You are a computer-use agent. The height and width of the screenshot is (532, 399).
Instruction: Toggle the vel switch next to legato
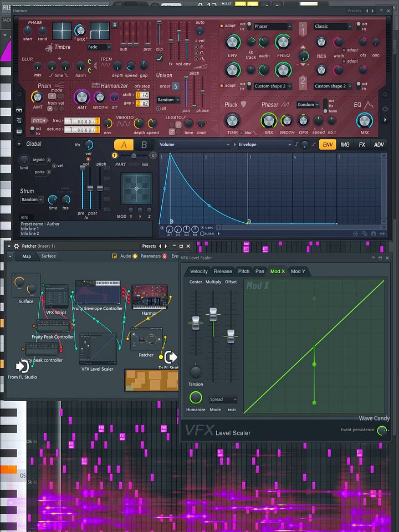54,166
